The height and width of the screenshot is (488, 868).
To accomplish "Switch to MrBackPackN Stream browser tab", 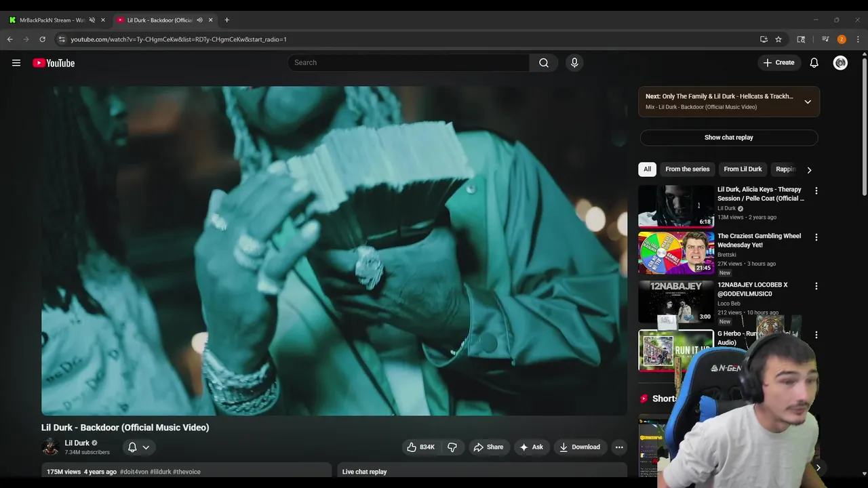I will point(52,20).
